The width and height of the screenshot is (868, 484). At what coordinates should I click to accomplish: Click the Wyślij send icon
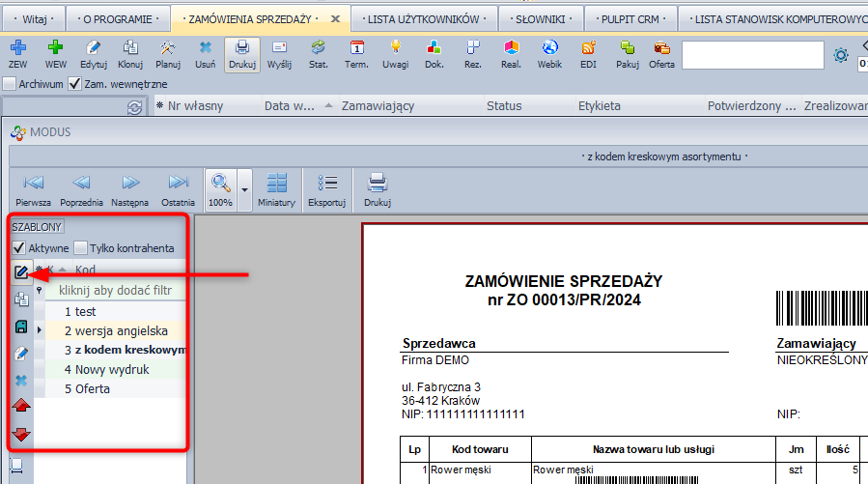point(279,48)
